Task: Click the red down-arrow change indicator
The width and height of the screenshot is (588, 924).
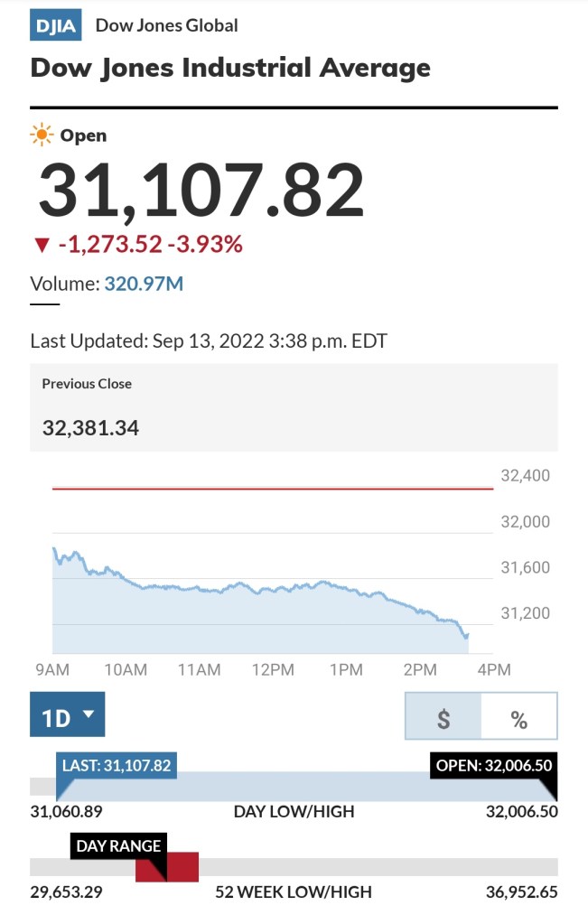Action: pyautogui.click(x=40, y=246)
